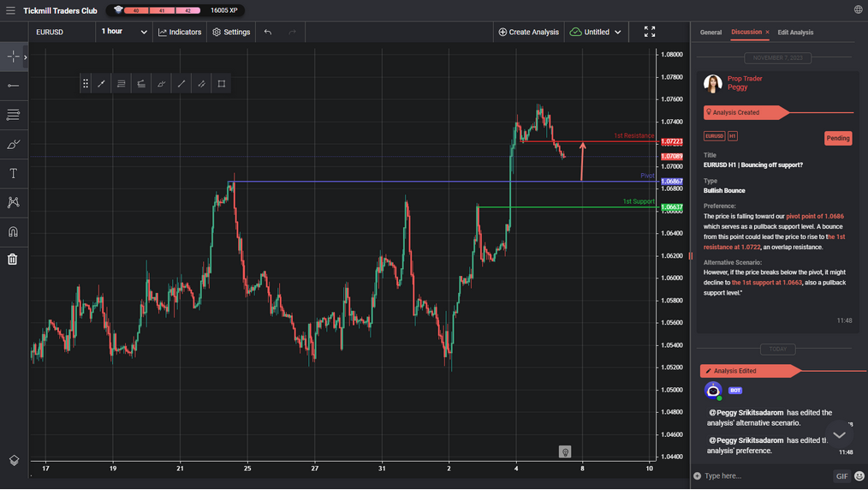Select parallel channel tool in floating toolbar
This screenshot has width=868, height=490.
coord(201,84)
